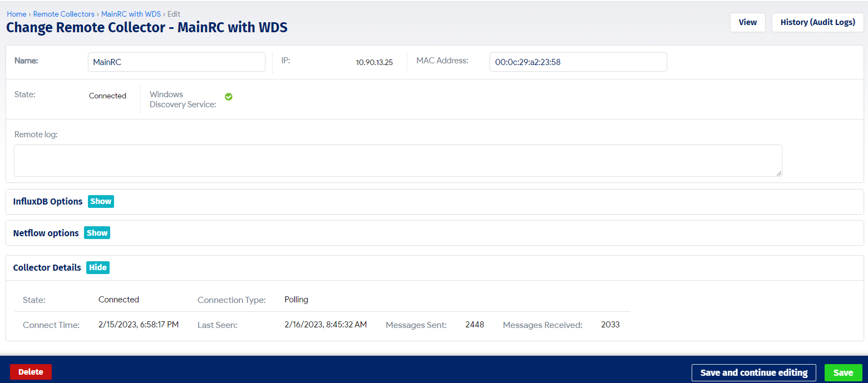Go to Remote Collectors breadcrumb
The width and height of the screenshot is (868, 383).
(64, 14)
